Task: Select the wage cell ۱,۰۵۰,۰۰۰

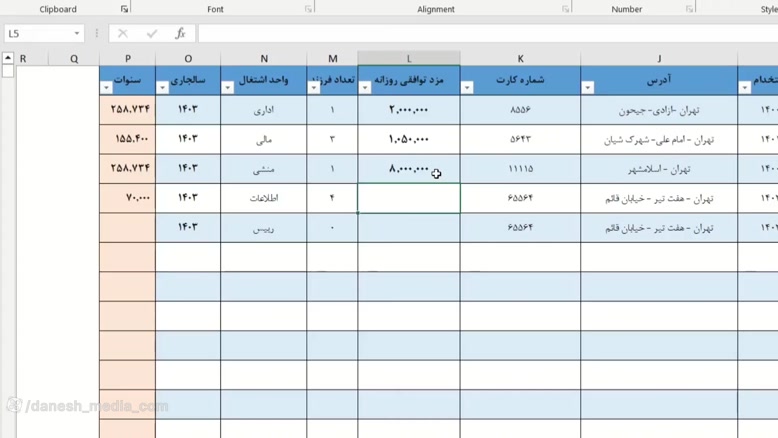Action: point(409,139)
